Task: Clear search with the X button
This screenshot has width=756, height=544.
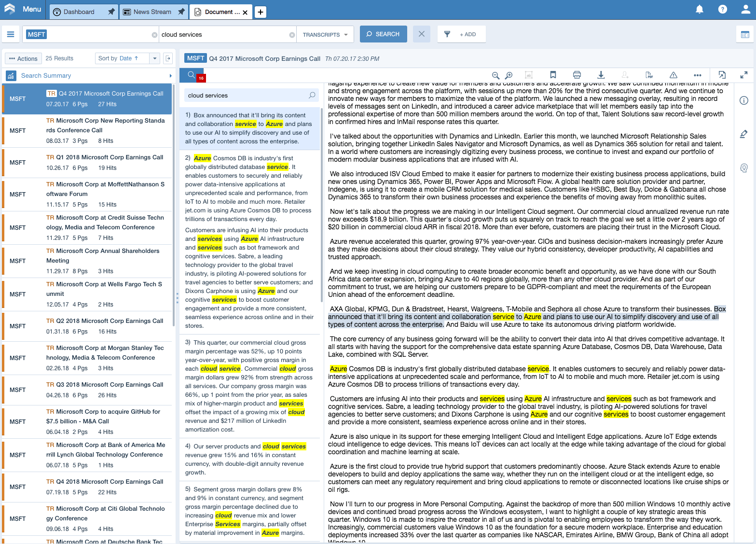Action: point(421,34)
